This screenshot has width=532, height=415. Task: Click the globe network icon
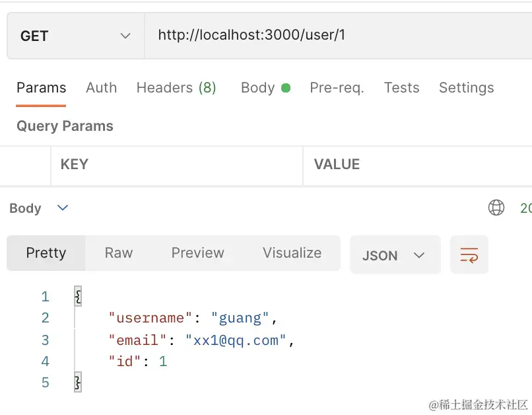(x=496, y=208)
